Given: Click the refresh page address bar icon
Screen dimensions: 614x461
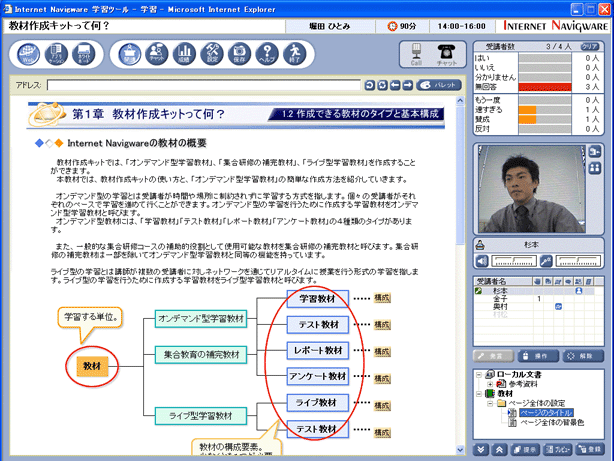Looking at the screenshot, I should [x=382, y=85].
